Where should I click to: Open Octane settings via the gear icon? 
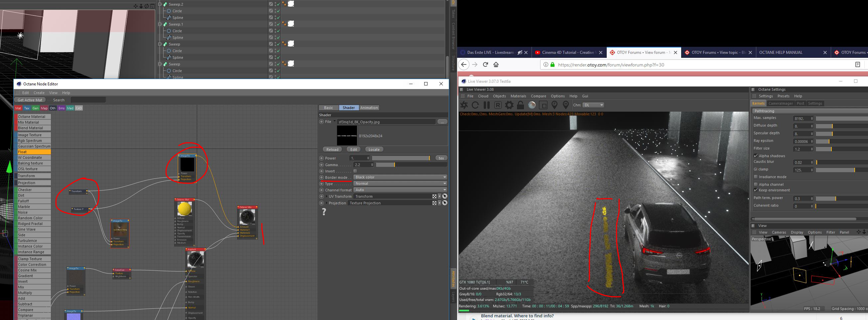pyautogui.click(x=509, y=105)
